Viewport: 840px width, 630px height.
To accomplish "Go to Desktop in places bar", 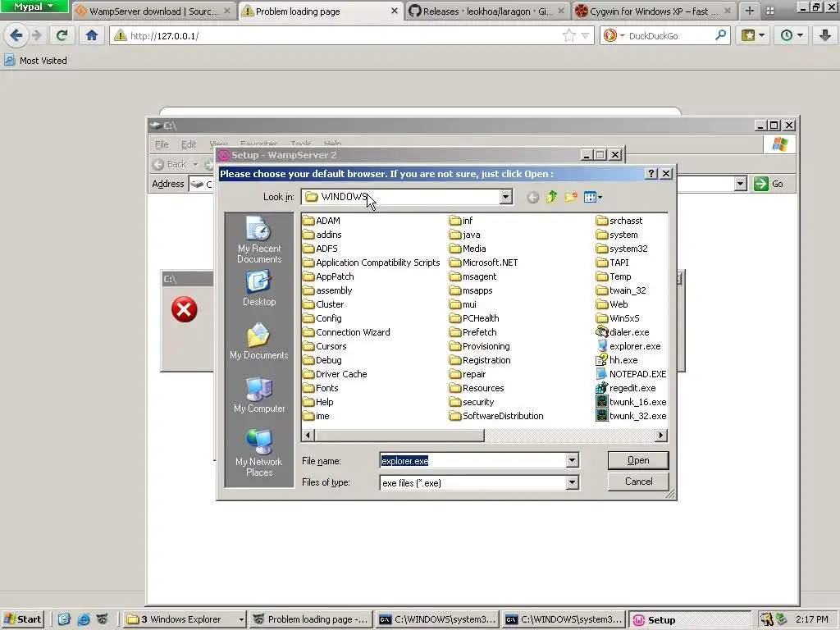I will click(x=259, y=288).
